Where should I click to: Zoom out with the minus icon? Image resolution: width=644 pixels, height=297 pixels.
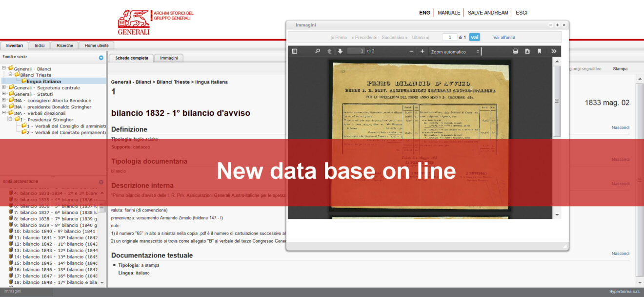click(x=411, y=51)
